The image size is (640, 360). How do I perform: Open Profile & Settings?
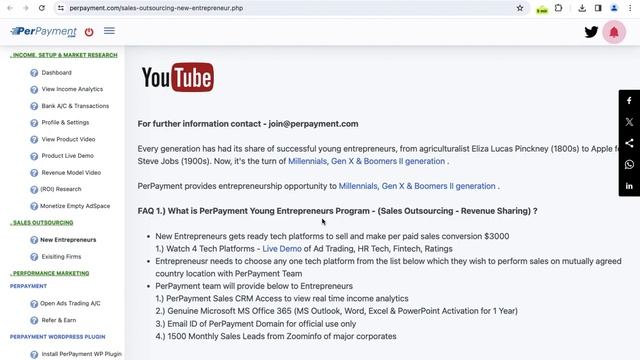(65, 122)
